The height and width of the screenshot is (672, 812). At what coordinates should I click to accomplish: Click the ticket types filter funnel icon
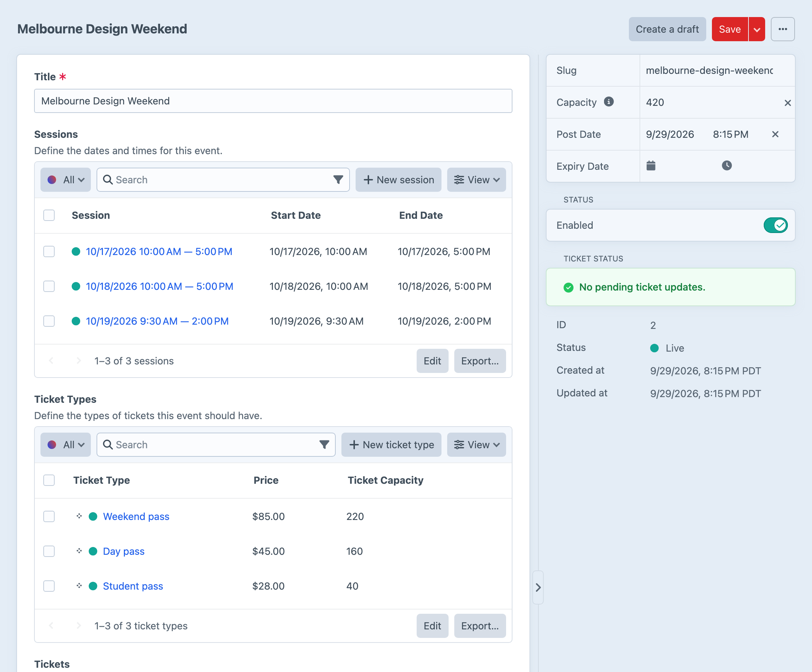click(324, 445)
